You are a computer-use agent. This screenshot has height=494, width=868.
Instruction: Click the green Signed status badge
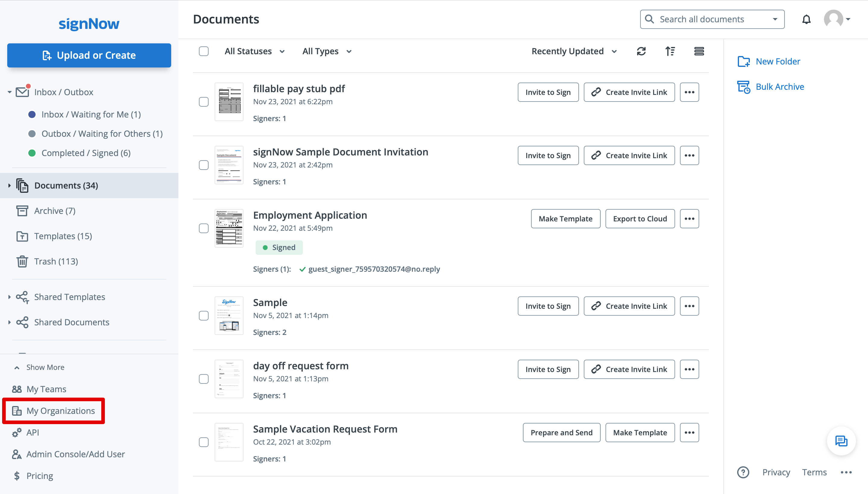point(279,247)
